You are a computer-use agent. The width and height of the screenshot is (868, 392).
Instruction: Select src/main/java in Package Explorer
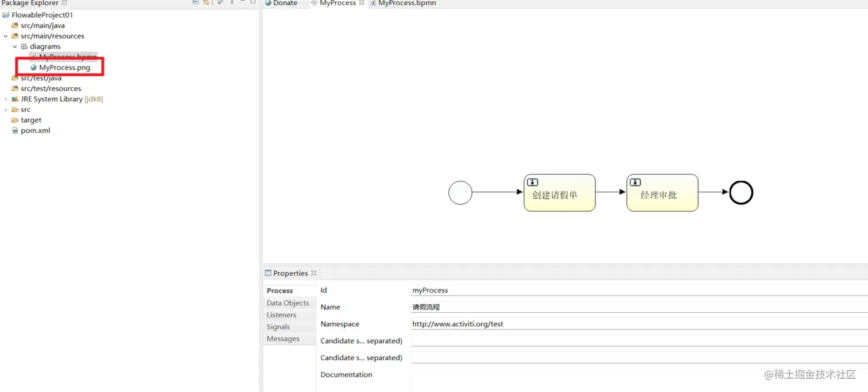(42, 26)
